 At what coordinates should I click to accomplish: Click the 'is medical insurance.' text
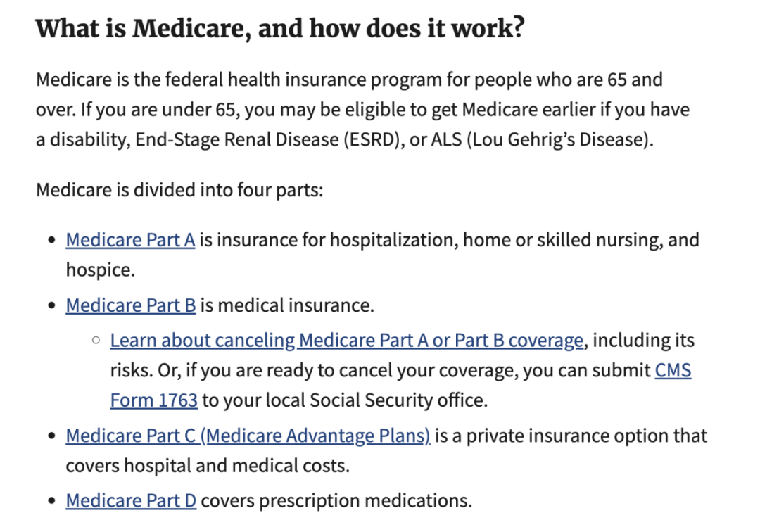(287, 305)
